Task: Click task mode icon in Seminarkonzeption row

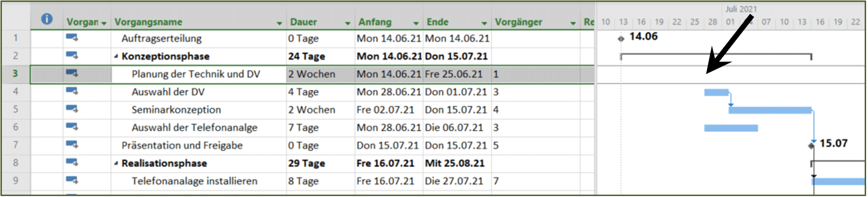Action: (72, 109)
